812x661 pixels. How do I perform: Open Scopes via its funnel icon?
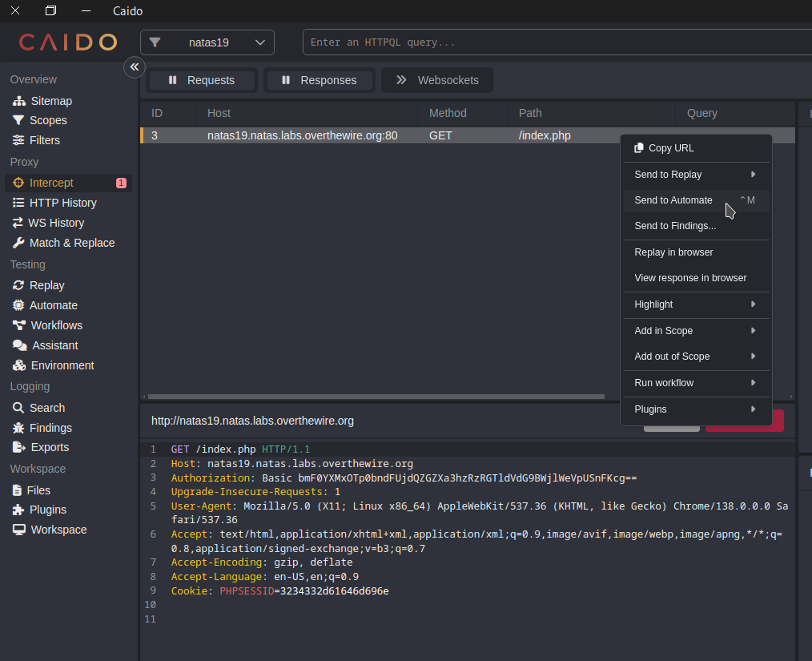coord(18,120)
